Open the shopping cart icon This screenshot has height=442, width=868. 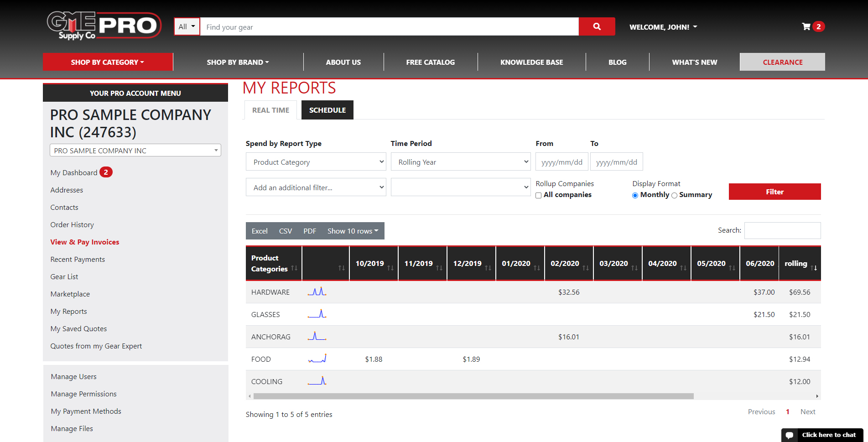tap(806, 26)
